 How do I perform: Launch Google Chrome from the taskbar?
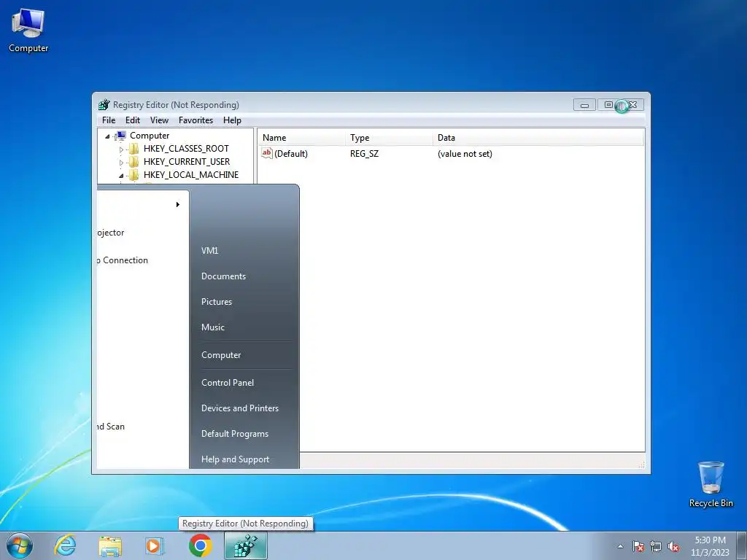tap(201, 545)
